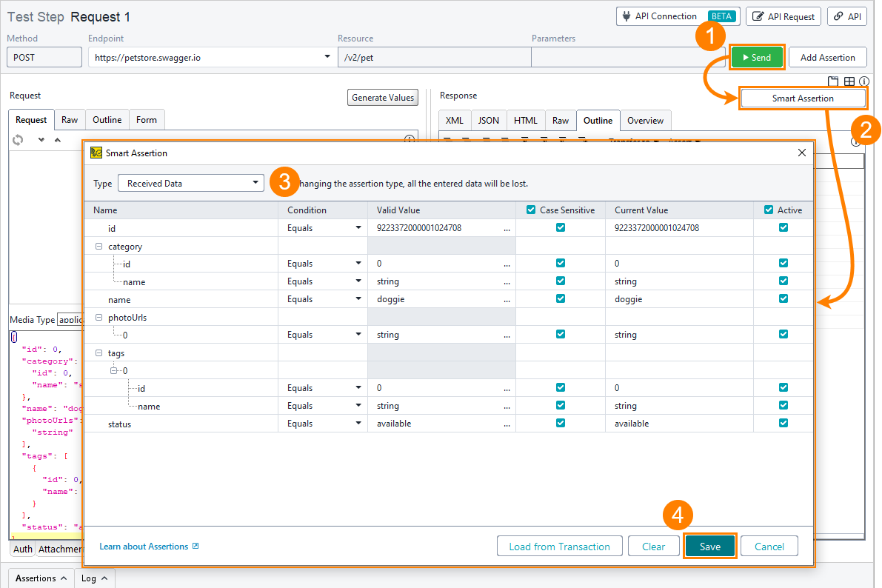
Task: Uncheck Case Sensitive for the status row
Action: point(561,423)
